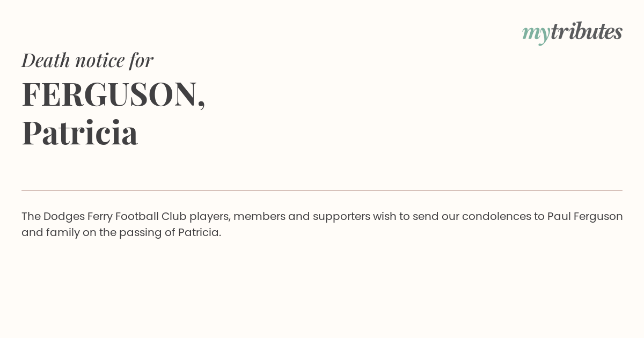Select the 'Death notice for' heading
The width and height of the screenshot is (644, 338).
87,60
